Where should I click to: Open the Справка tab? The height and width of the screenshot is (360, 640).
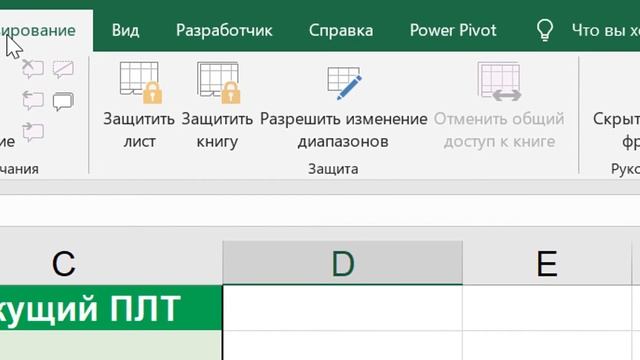pyautogui.click(x=341, y=31)
